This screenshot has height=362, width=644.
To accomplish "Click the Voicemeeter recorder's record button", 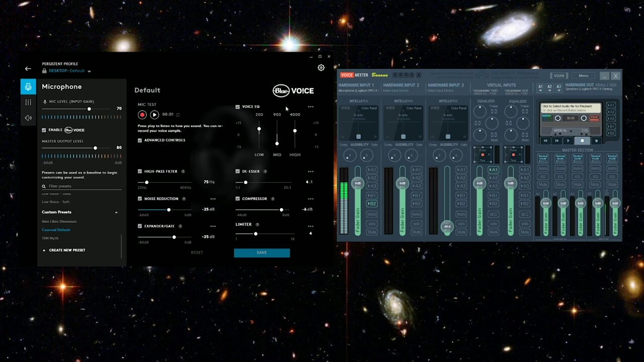I will [x=597, y=141].
